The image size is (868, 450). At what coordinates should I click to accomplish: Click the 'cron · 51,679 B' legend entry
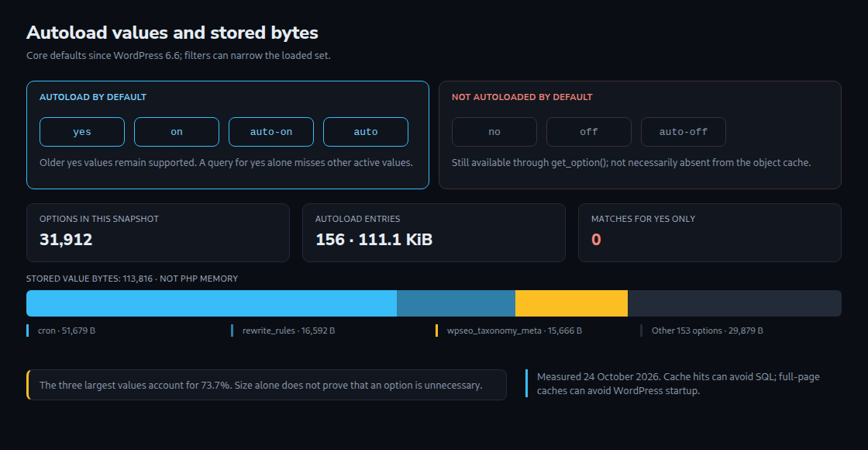pyautogui.click(x=61, y=331)
